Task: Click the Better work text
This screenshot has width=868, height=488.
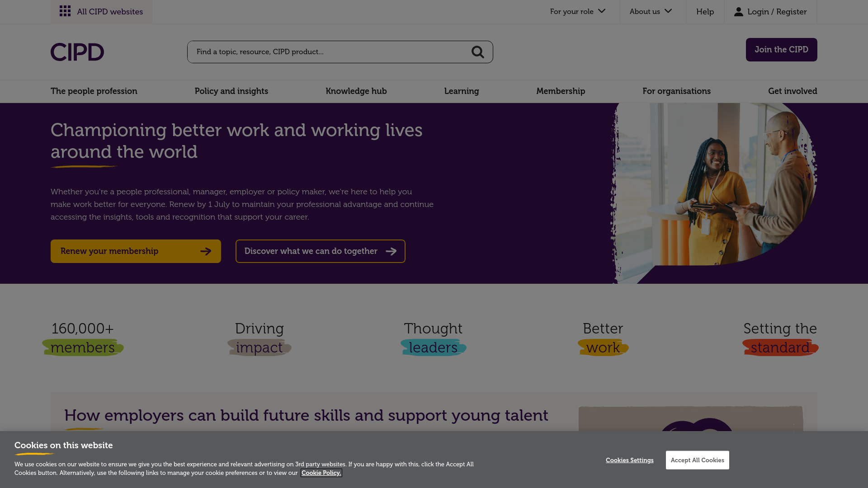Action: (x=603, y=338)
